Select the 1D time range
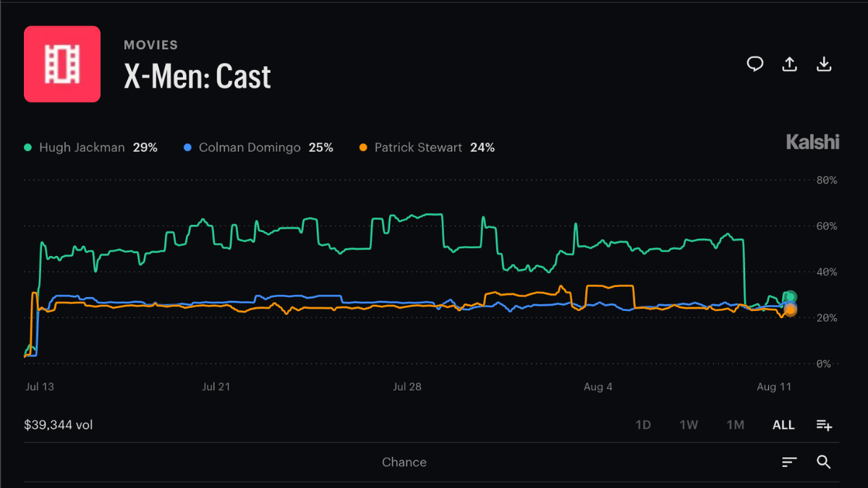Viewport: 868px width, 488px height. click(643, 425)
